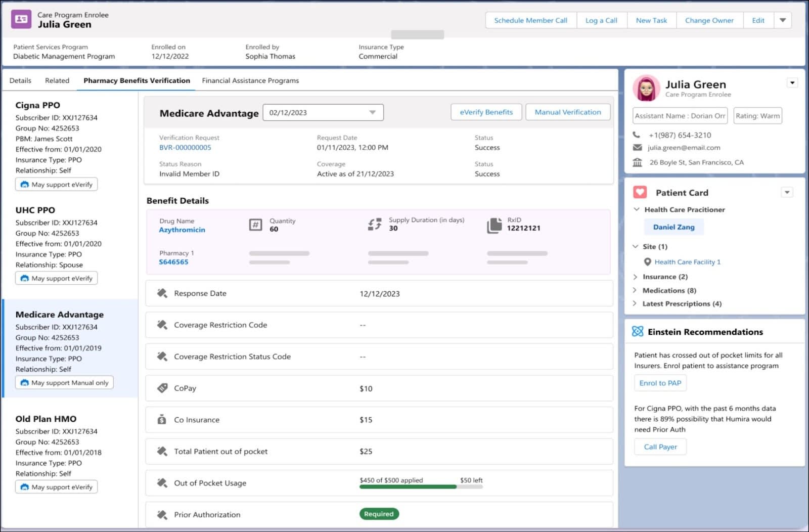Open the verification date dropdown showing 02/12/2023
Viewport: 809px width, 532px height.
[x=373, y=112]
